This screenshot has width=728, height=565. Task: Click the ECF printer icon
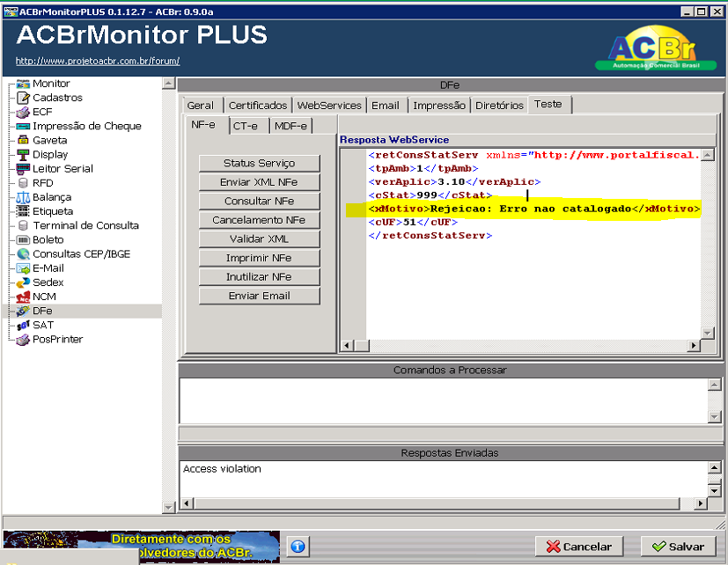(23, 113)
